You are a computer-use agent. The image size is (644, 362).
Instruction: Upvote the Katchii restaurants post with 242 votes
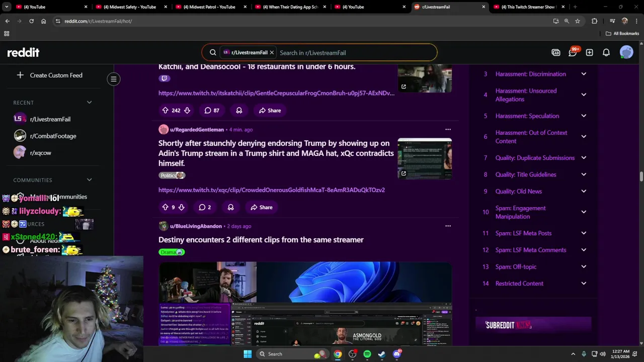coord(165,110)
